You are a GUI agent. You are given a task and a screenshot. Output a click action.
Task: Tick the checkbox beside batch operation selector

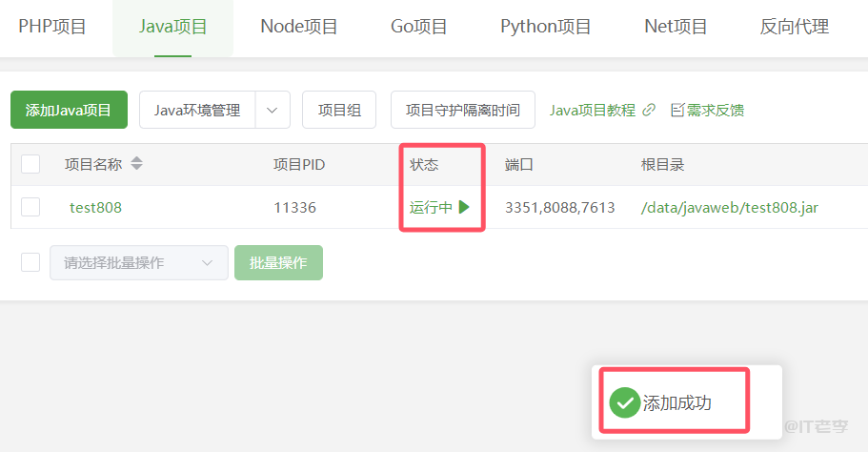click(x=30, y=262)
